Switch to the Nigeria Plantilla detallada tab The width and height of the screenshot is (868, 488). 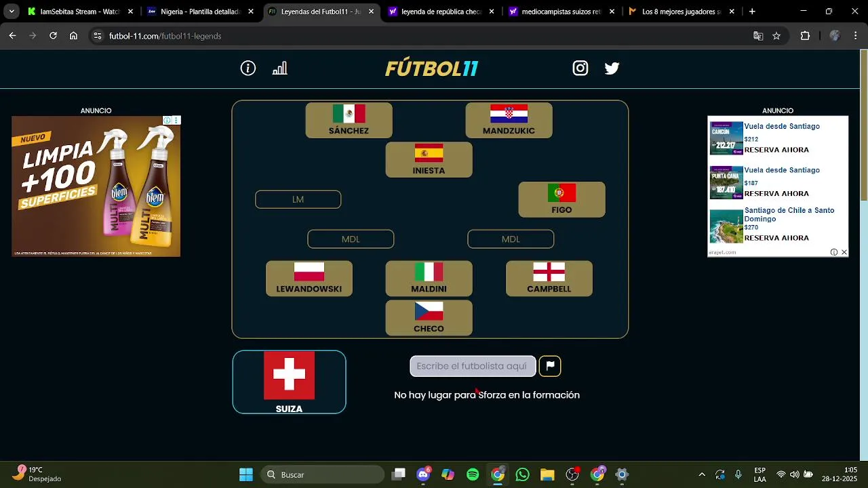[201, 12]
